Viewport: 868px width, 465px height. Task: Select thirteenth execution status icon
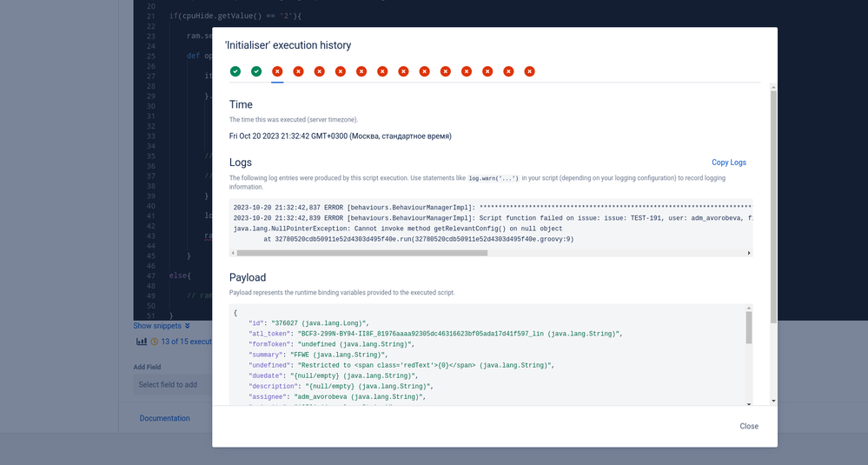pyautogui.click(x=487, y=71)
